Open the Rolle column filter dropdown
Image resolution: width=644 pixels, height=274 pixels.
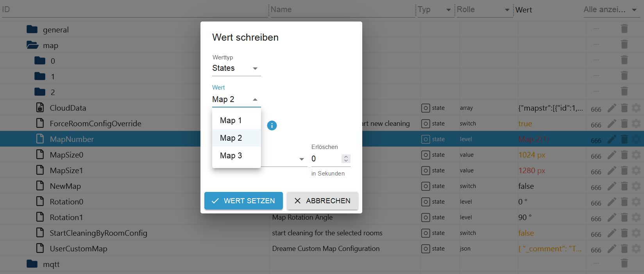pos(507,10)
